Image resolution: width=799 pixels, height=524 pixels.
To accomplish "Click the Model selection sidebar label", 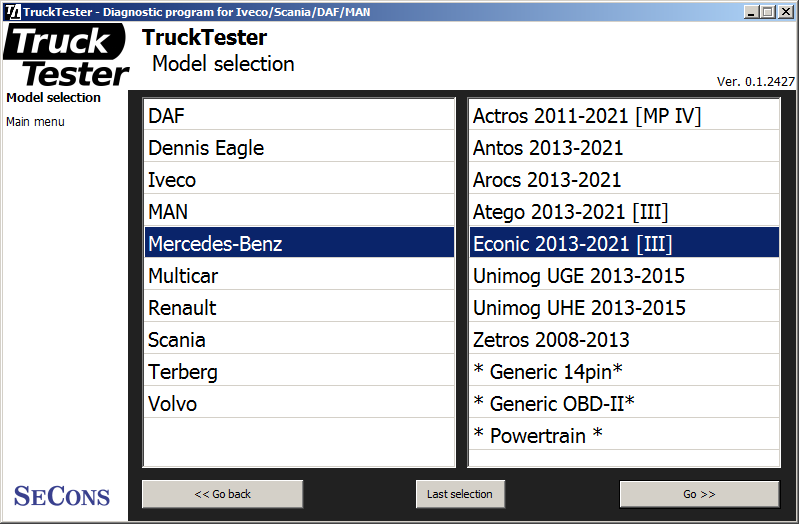I will [x=54, y=97].
